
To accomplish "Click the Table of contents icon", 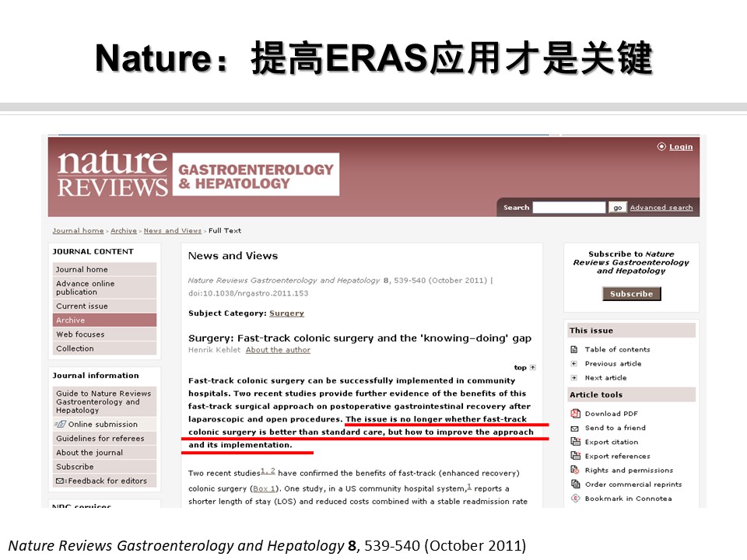I will [574, 349].
